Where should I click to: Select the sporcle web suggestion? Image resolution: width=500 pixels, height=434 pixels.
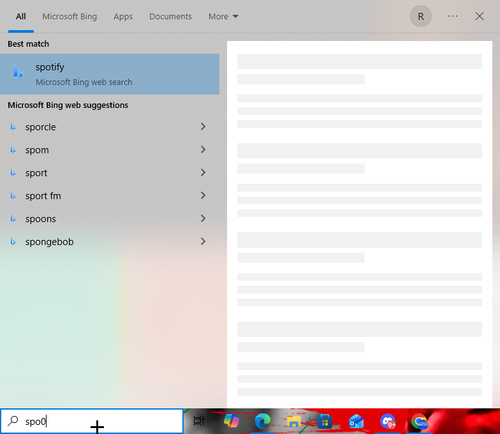coord(110,127)
